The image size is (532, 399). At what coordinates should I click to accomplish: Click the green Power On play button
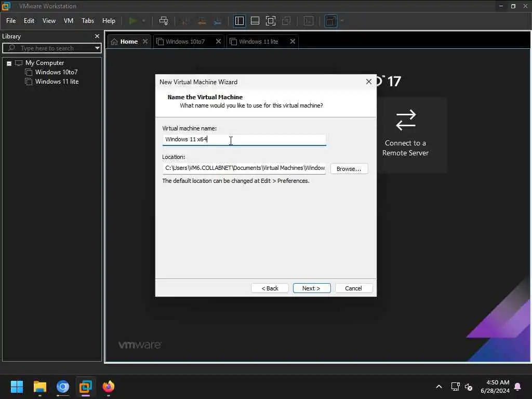click(x=133, y=21)
